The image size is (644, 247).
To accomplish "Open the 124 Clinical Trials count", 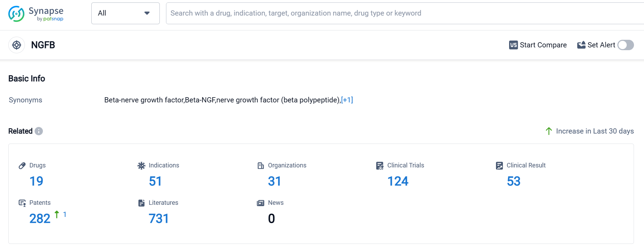I will point(398,181).
